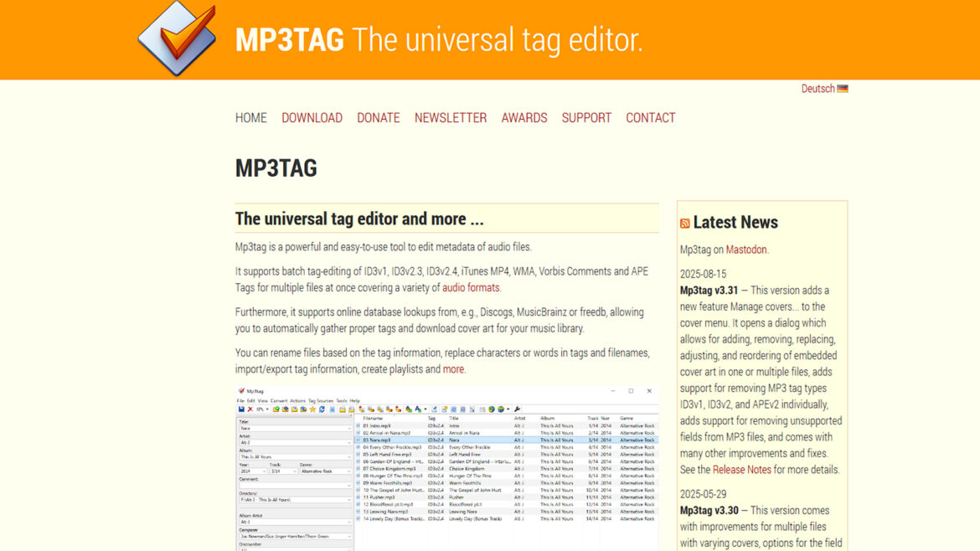Click the 'Latest News' heading
Screen dimensions: 980x551
point(735,222)
